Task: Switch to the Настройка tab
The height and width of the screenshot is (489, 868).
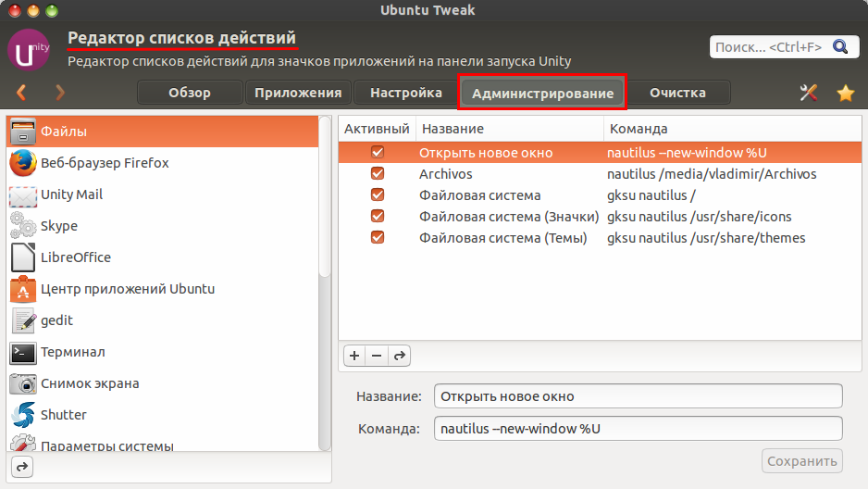Action: click(x=405, y=93)
